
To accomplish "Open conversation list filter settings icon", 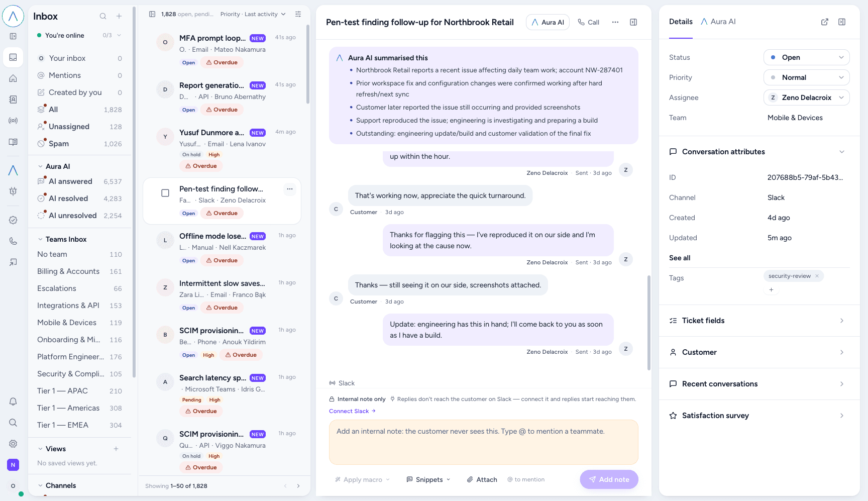I will pos(298,14).
